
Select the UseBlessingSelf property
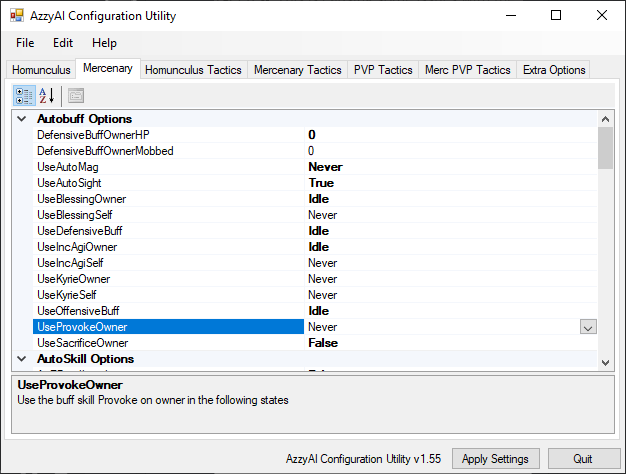pyautogui.click(x=168, y=215)
